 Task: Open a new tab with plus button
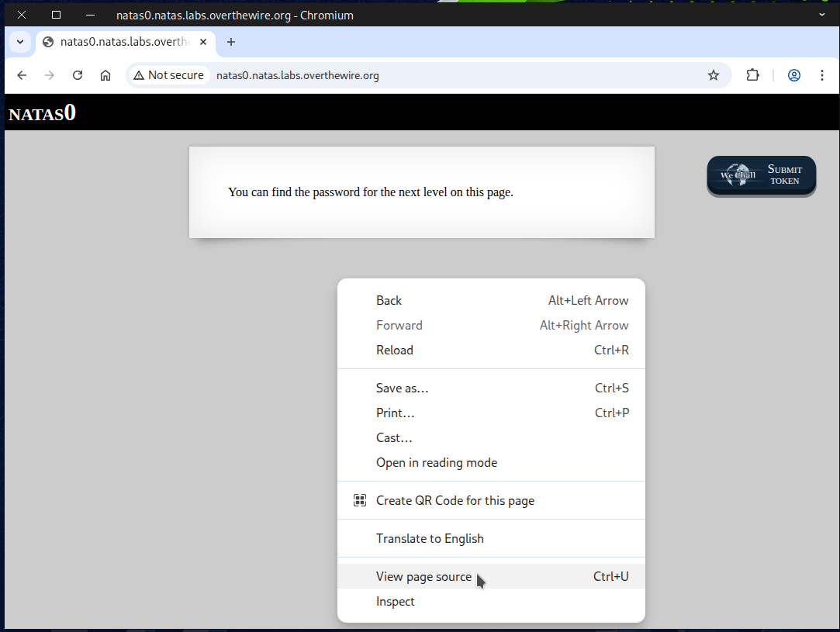[x=230, y=42]
